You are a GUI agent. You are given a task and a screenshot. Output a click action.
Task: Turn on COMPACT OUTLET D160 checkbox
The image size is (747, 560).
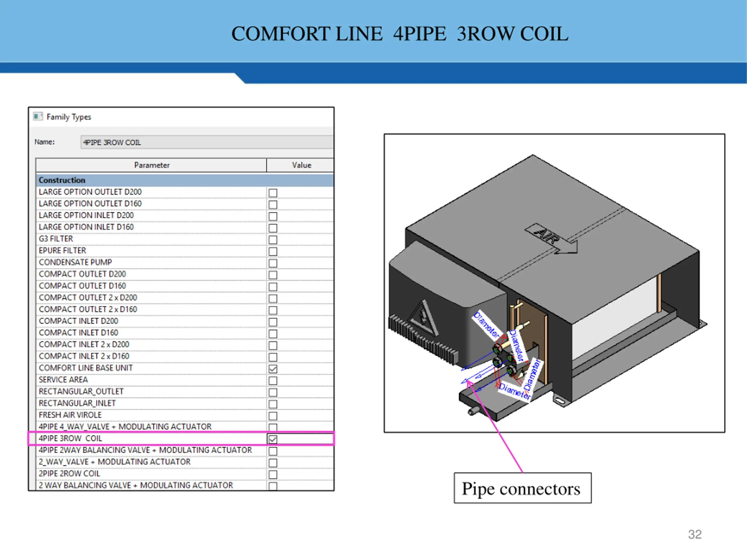click(x=273, y=287)
